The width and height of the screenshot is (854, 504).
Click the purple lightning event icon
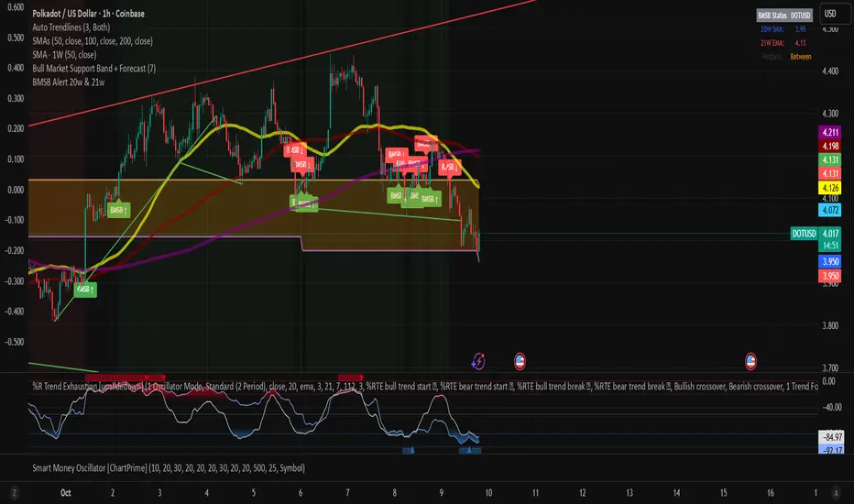tap(478, 361)
